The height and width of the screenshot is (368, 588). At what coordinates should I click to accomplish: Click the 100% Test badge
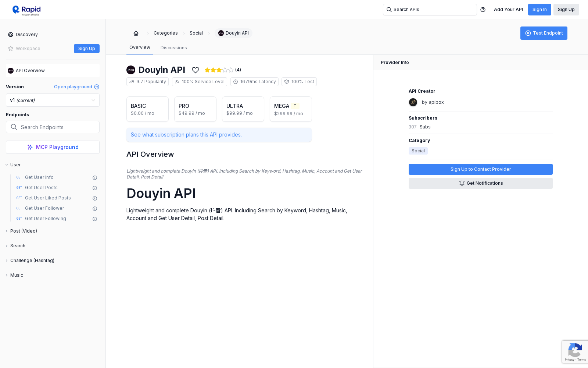click(299, 82)
